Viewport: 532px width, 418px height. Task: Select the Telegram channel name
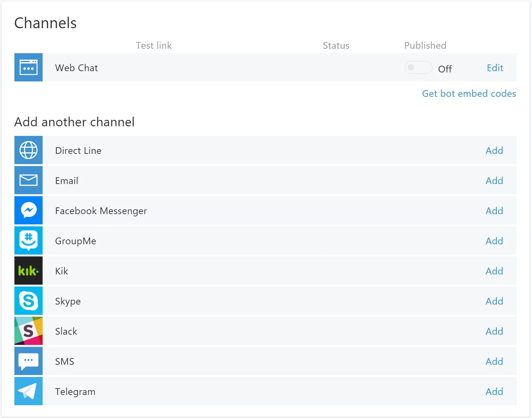click(x=75, y=392)
